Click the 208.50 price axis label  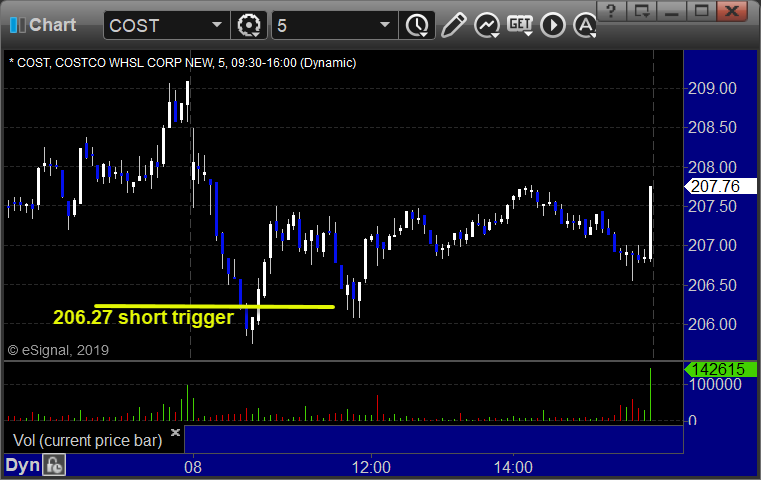pos(712,127)
